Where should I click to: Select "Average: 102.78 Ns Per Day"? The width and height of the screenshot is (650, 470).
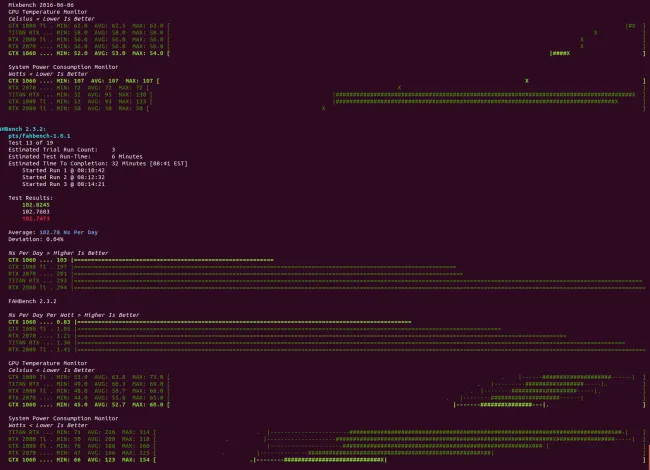(53, 232)
